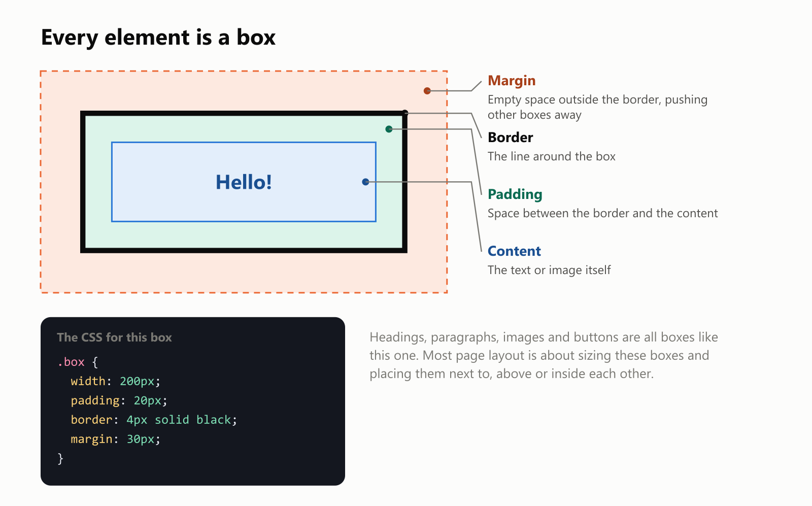This screenshot has height=506, width=812.
Task: Click the Border label in the legend
Action: click(510, 138)
